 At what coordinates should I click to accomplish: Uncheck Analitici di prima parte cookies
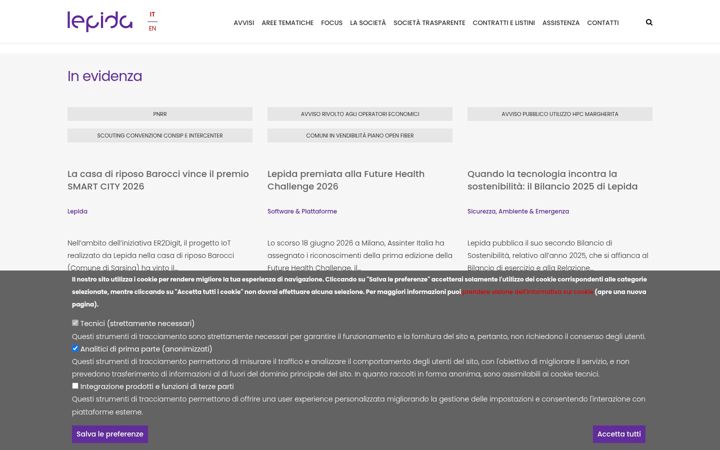click(75, 348)
